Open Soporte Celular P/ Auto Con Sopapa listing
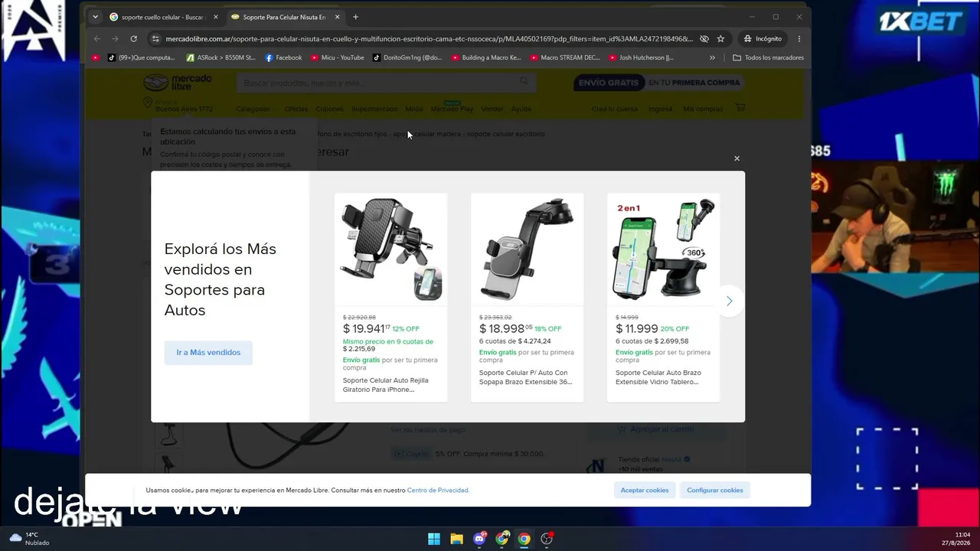 526,377
